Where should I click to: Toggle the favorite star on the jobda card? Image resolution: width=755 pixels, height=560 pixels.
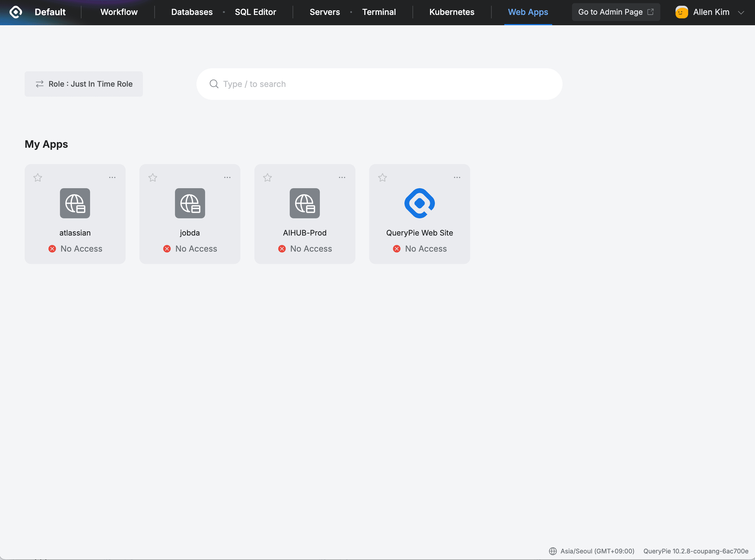coord(153,178)
